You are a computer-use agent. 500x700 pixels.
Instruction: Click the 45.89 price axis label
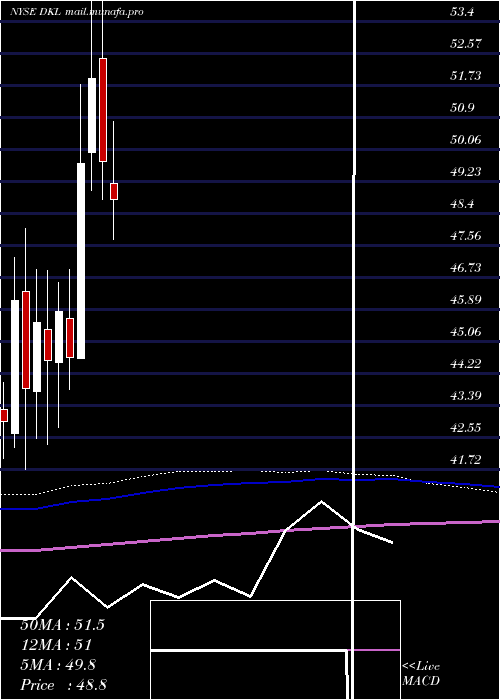(466, 299)
